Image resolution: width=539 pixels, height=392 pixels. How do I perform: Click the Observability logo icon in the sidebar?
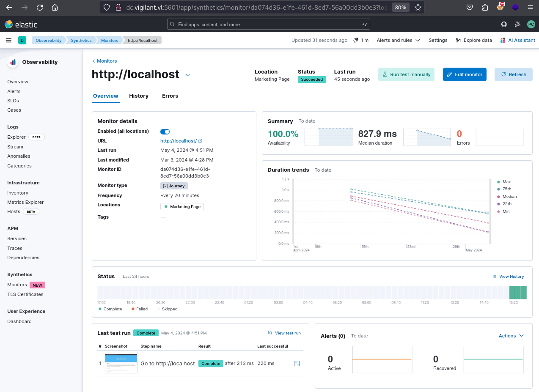(x=13, y=62)
